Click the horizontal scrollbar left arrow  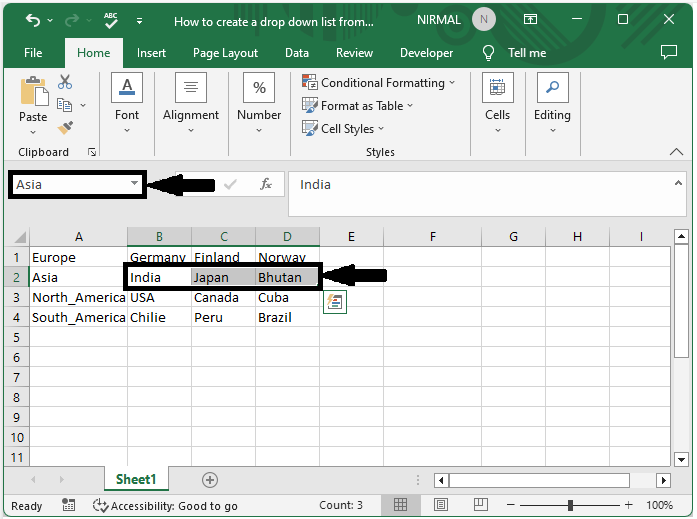(x=441, y=480)
